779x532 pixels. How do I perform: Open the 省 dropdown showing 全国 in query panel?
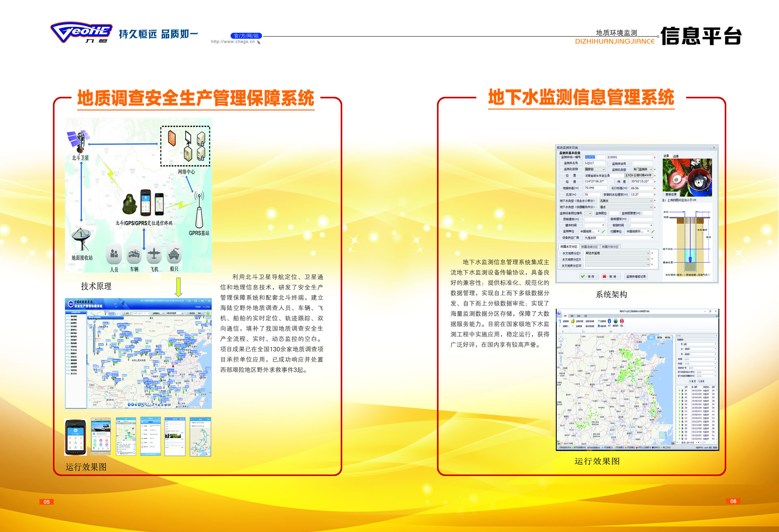tap(700, 344)
